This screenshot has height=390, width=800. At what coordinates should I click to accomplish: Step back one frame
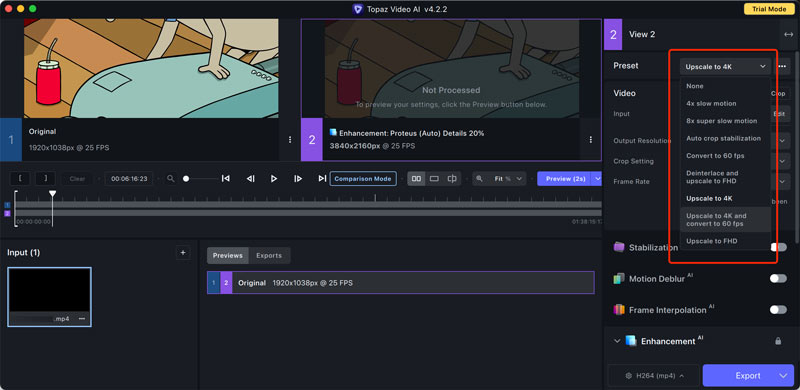click(250, 179)
